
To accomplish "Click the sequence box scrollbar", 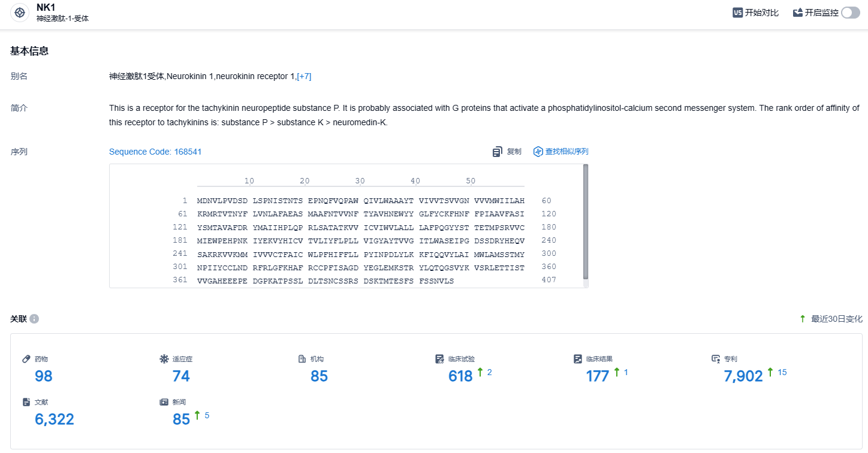I will [586, 222].
